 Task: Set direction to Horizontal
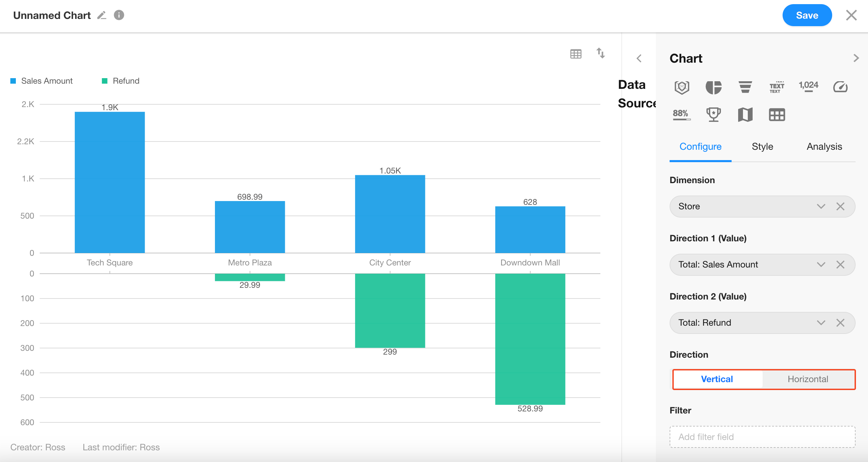click(x=808, y=379)
